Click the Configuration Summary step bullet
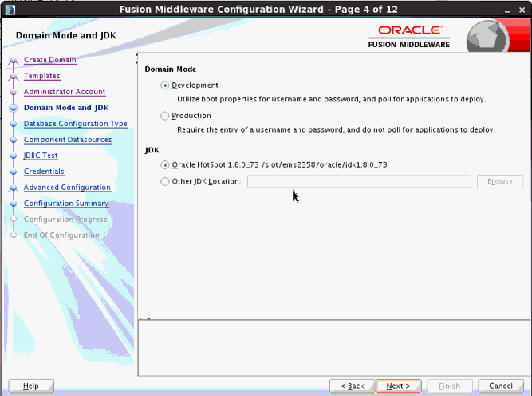 tap(14, 204)
